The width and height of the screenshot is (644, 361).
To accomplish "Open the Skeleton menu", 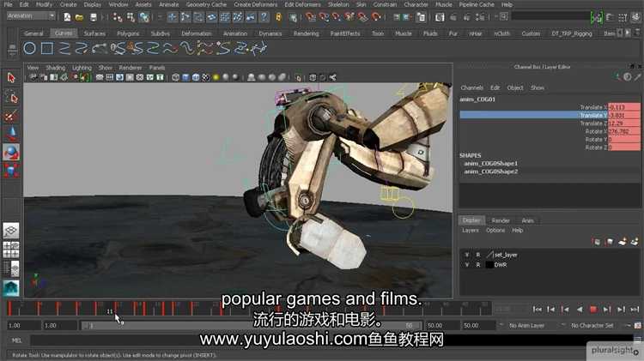I will tap(338, 4).
